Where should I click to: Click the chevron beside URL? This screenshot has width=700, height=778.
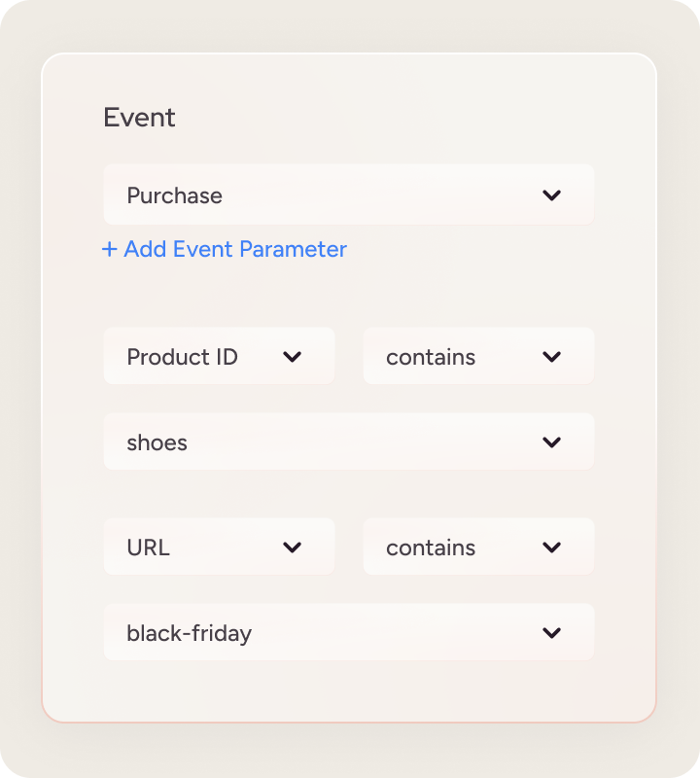coord(292,548)
